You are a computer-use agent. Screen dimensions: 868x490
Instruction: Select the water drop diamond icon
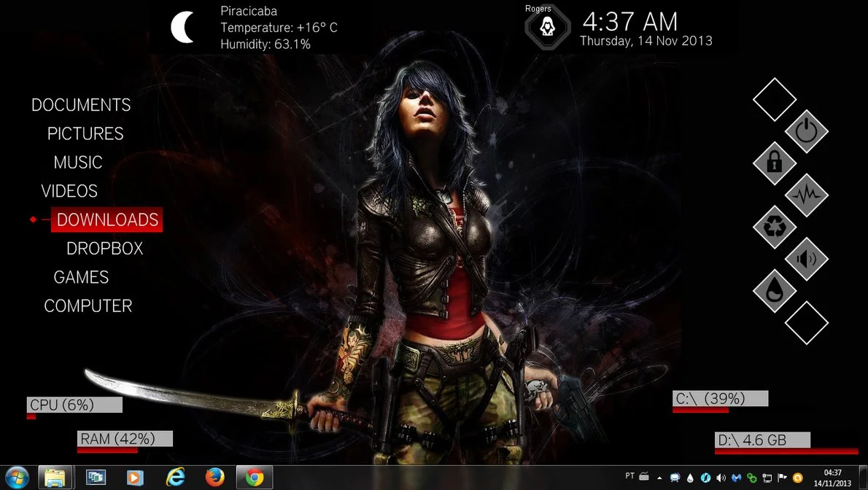pyautogui.click(x=774, y=290)
